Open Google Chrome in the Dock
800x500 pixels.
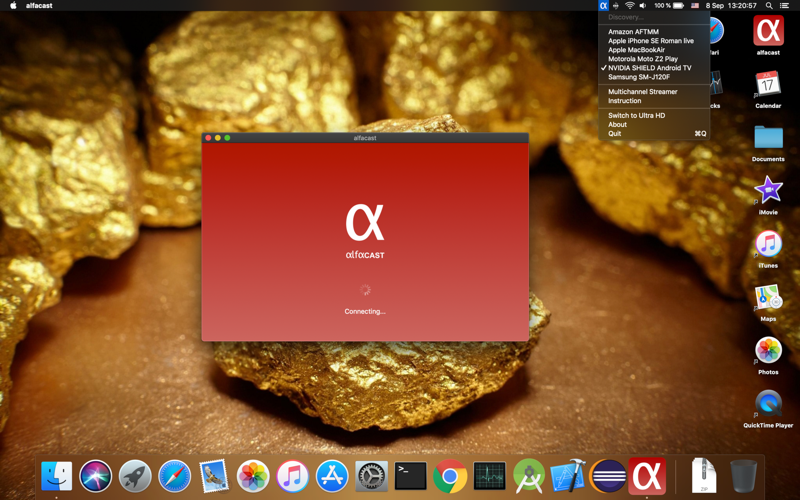pos(450,476)
